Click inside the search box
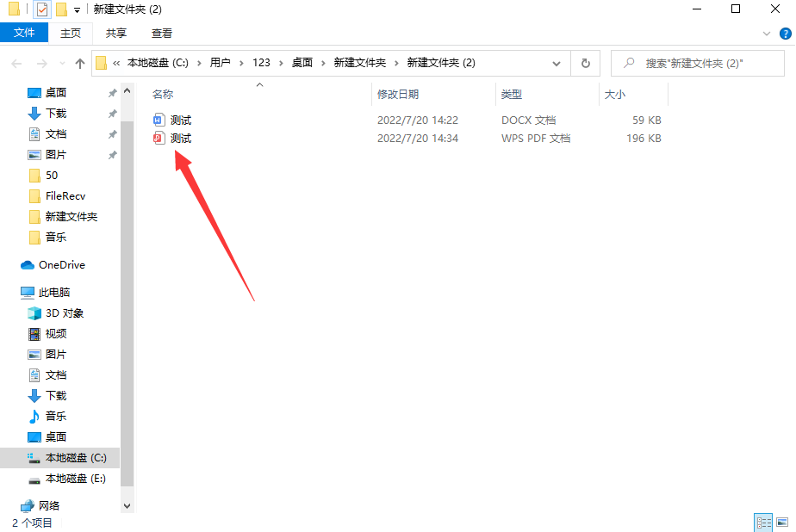Image resolution: width=796 pixels, height=532 pixels. (x=698, y=63)
